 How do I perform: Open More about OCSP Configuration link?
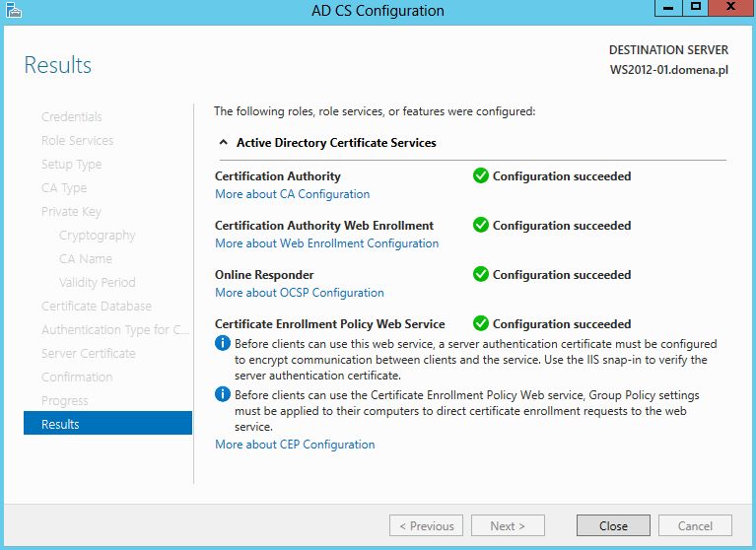point(300,293)
